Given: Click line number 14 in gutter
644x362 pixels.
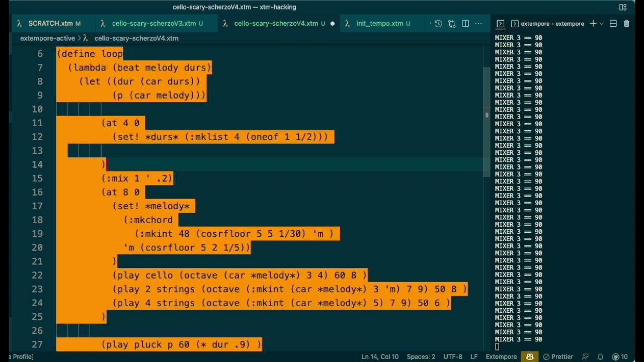Looking at the screenshot, I should pos(37,164).
